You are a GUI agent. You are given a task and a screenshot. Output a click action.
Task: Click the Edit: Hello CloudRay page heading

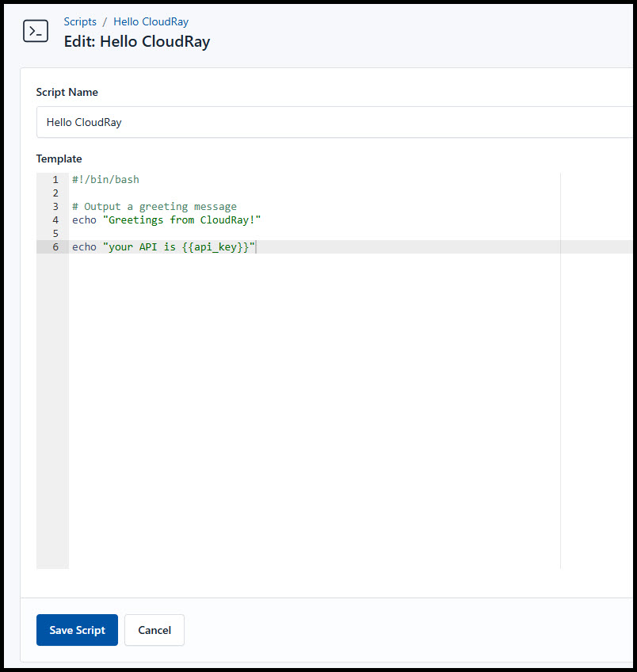coord(136,41)
